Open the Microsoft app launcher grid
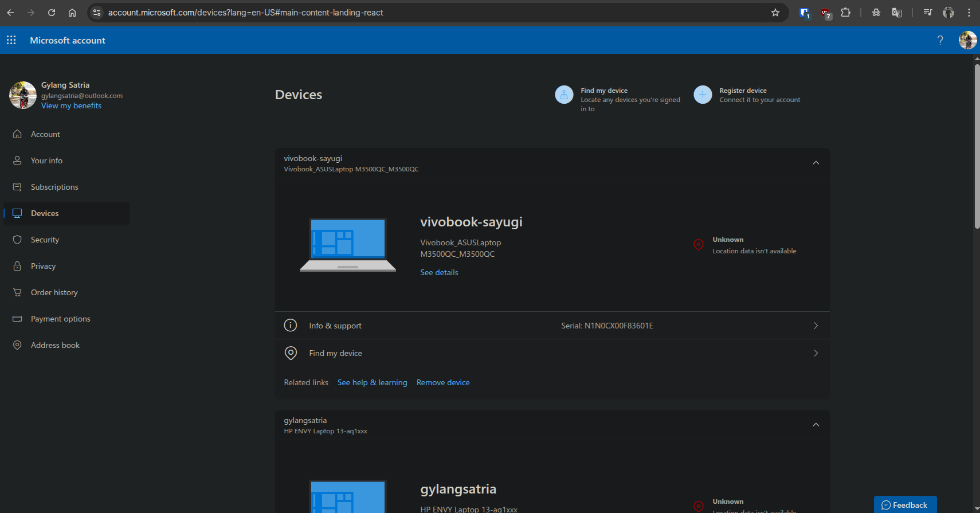 [x=11, y=40]
